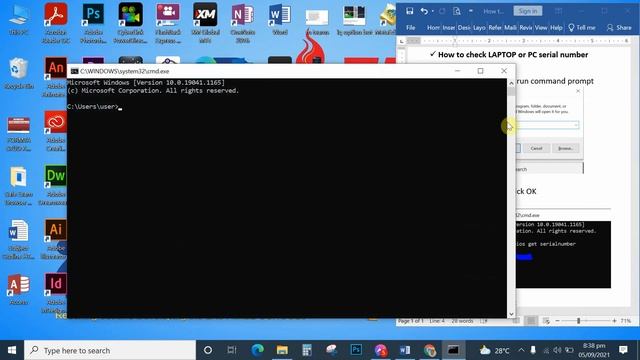Click the zoom out minus in Word
This screenshot has width=640, height=360.
click(557, 321)
